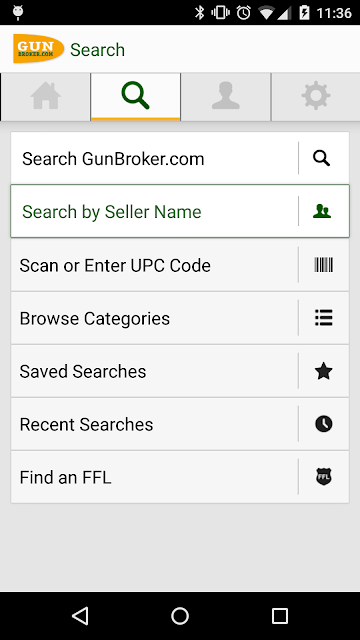This screenshot has height=640, width=360.
Task: Select Find an FFL option
Action: (x=180, y=477)
